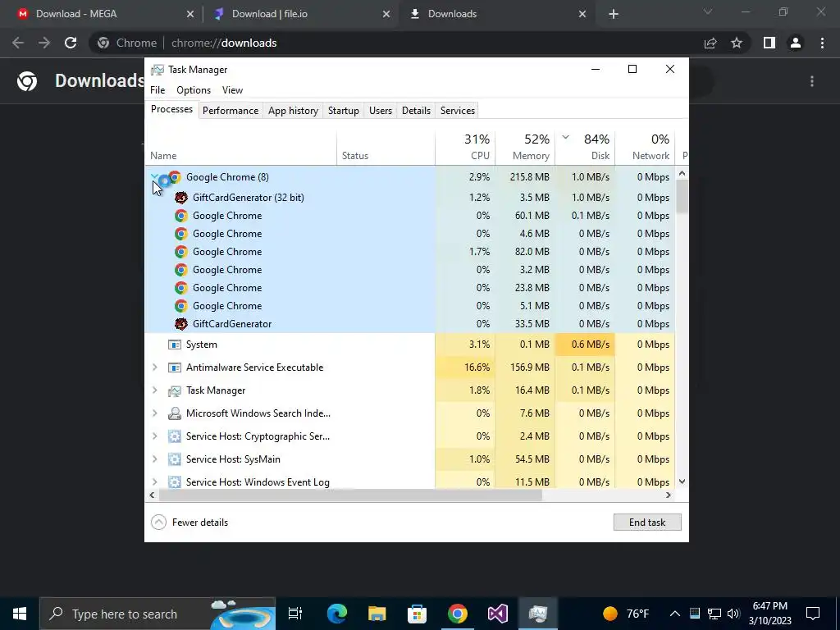Reload the Chrome downloads page
The width and height of the screenshot is (840, 630).
tap(71, 43)
